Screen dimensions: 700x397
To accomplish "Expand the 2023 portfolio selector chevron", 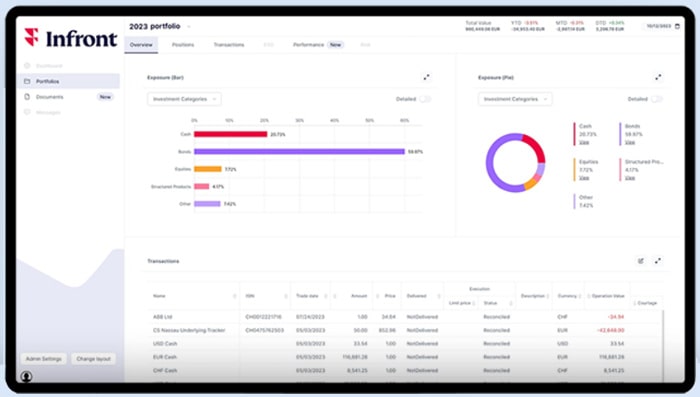I will tap(189, 27).
